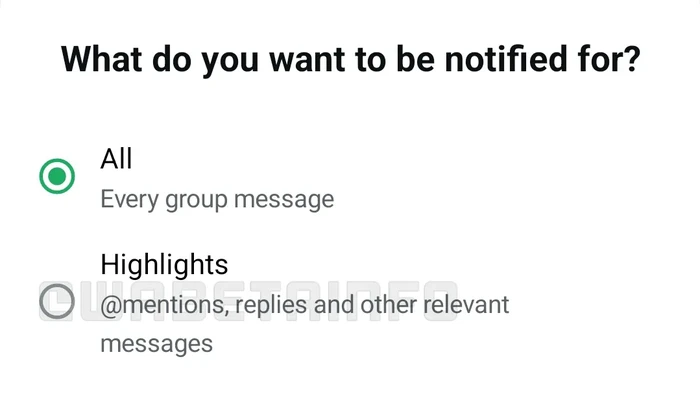Click the trailing 'messages' word under Highlights
Screen dimensions: 700x394
tap(156, 344)
